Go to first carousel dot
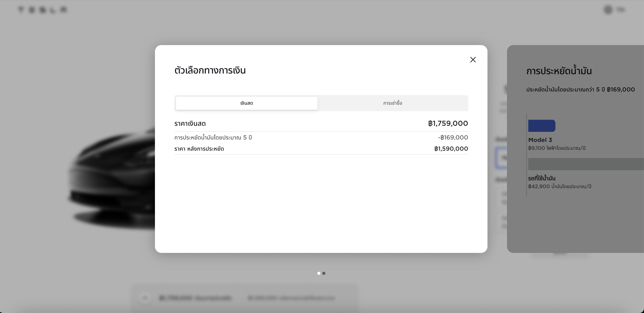The image size is (644, 313). click(319, 273)
